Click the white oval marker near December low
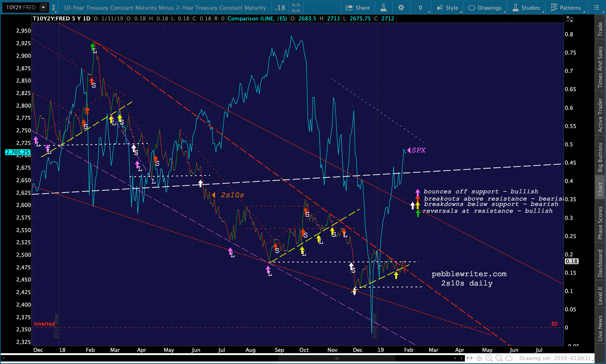This screenshot has height=364, width=606. point(355,292)
